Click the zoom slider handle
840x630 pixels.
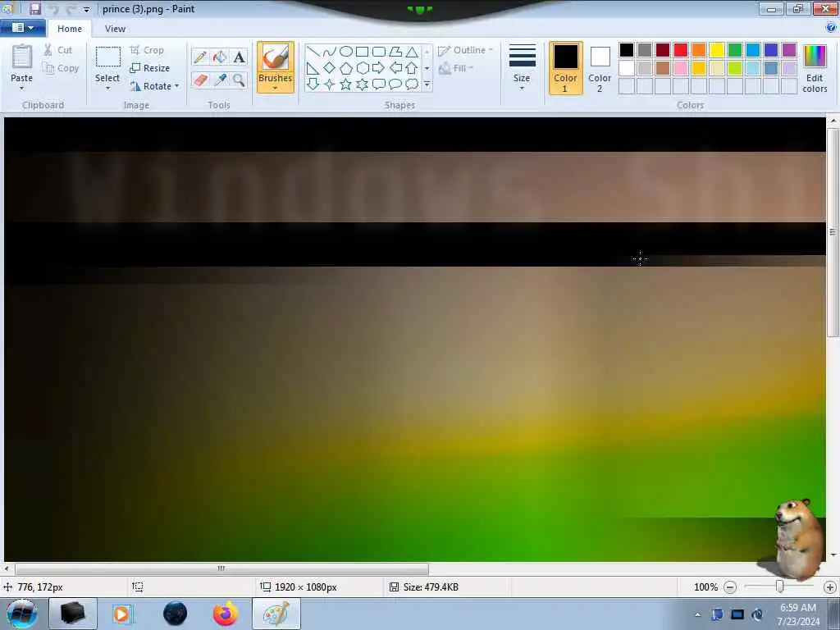[780, 587]
